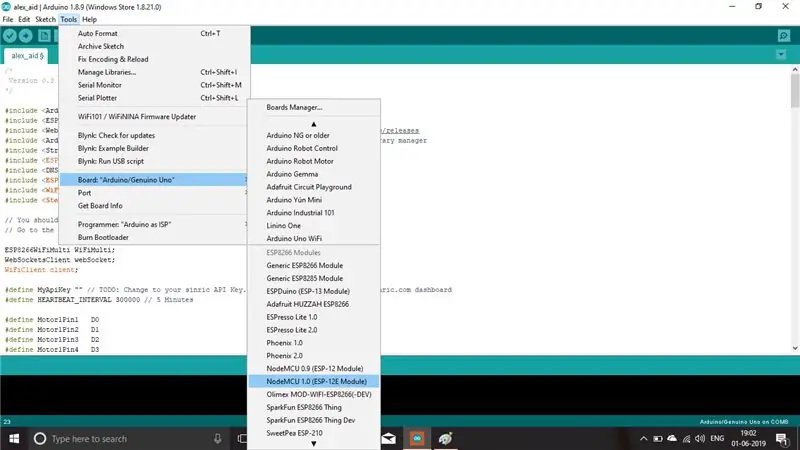The image size is (800, 450).
Task: Open the notification center icon
Action: click(x=782, y=439)
